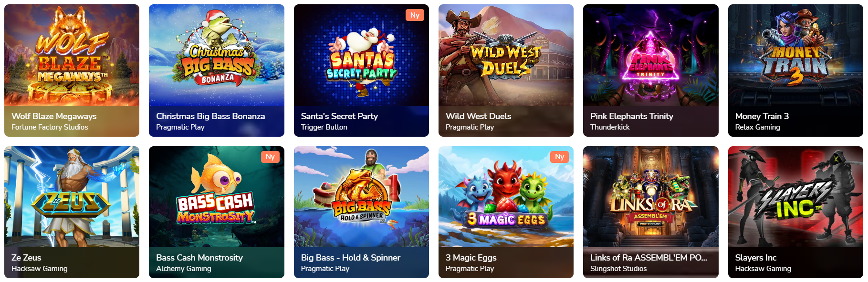Open the 3 Magic Eggs dragon artwork
Viewport: 868px width, 282px height.
506,197
